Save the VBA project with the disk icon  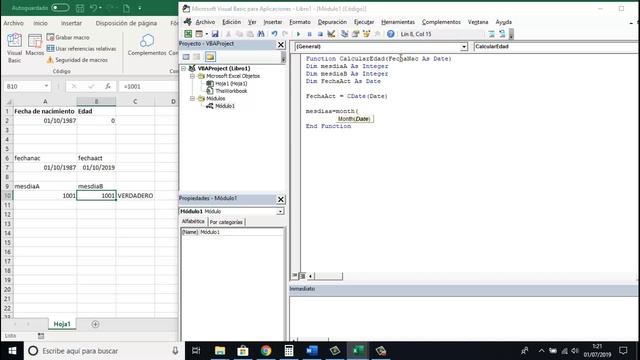pyautogui.click(x=215, y=34)
